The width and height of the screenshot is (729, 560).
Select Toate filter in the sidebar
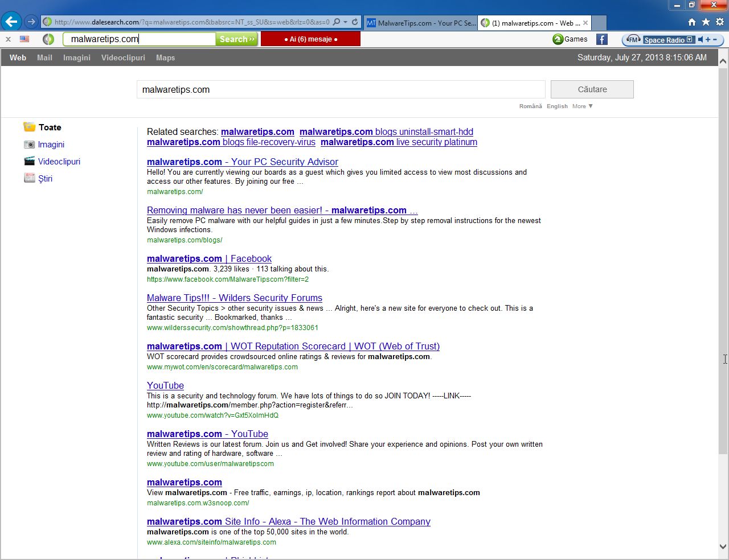pos(50,127)
